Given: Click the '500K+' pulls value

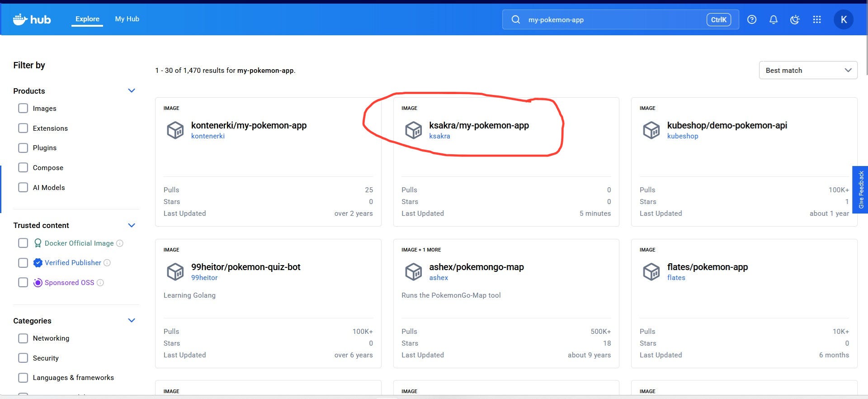Looking at the screenshot, I should (x=600, y=332).
